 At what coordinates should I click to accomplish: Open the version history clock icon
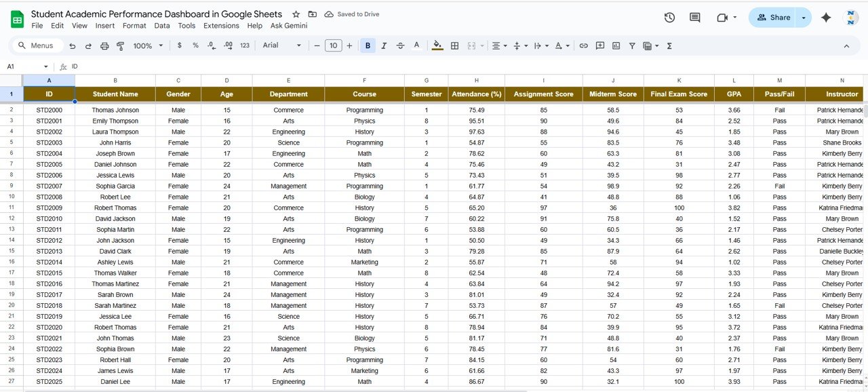[669, 18]
